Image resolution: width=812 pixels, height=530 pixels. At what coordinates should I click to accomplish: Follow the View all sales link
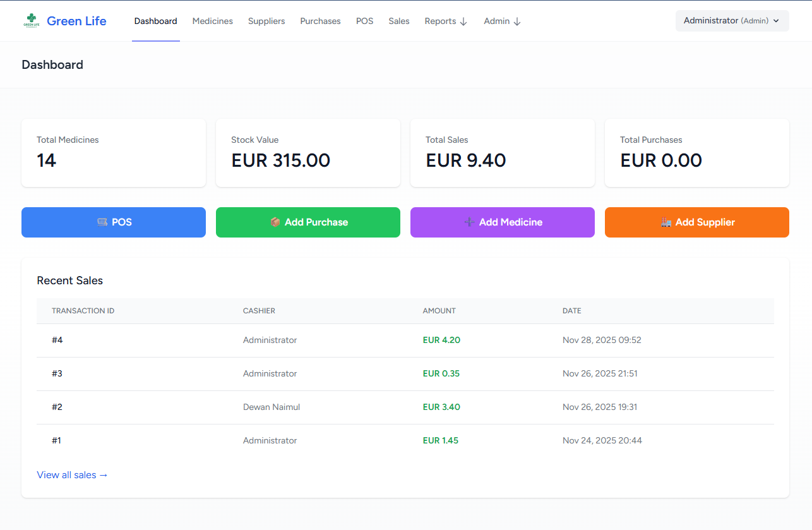coord(73,475)
